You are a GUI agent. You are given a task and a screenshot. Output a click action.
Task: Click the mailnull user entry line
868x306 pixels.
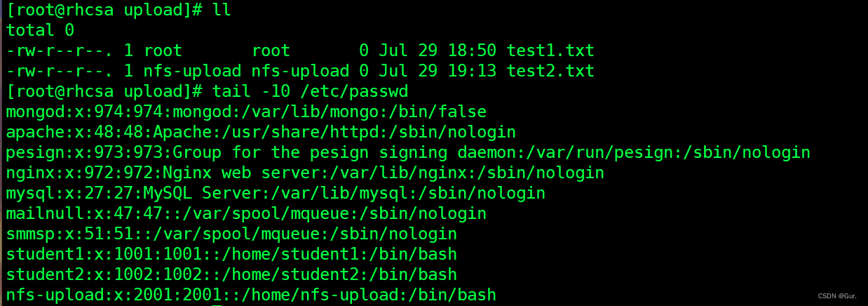pos(245,213)
